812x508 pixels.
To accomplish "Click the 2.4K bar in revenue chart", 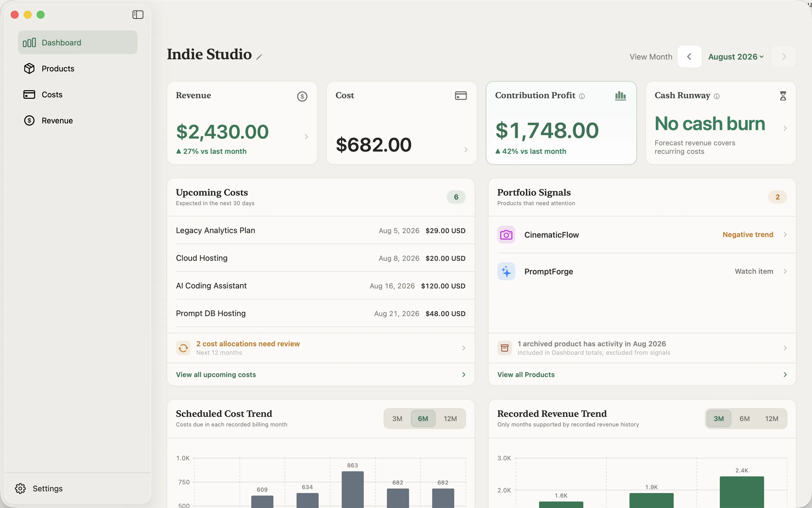I will pos(742,492).
